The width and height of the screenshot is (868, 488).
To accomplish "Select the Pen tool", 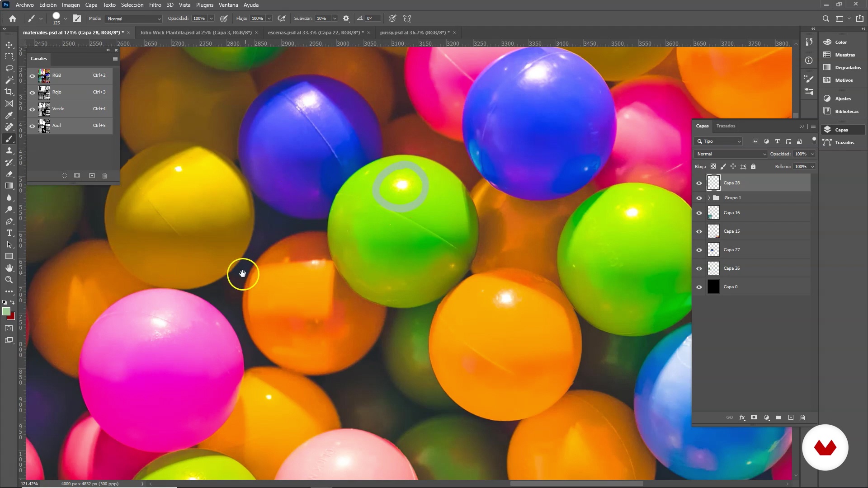I will [9, 221].
